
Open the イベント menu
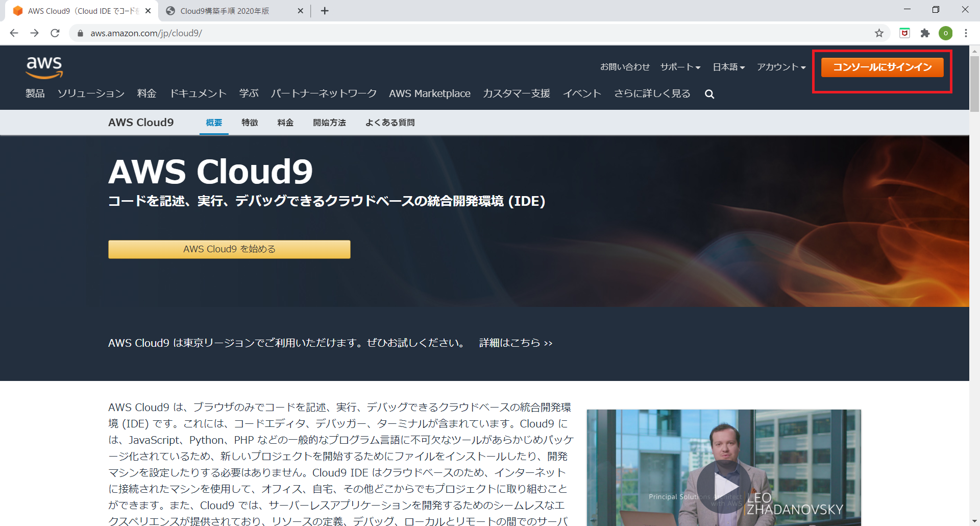tap(582, 93)
